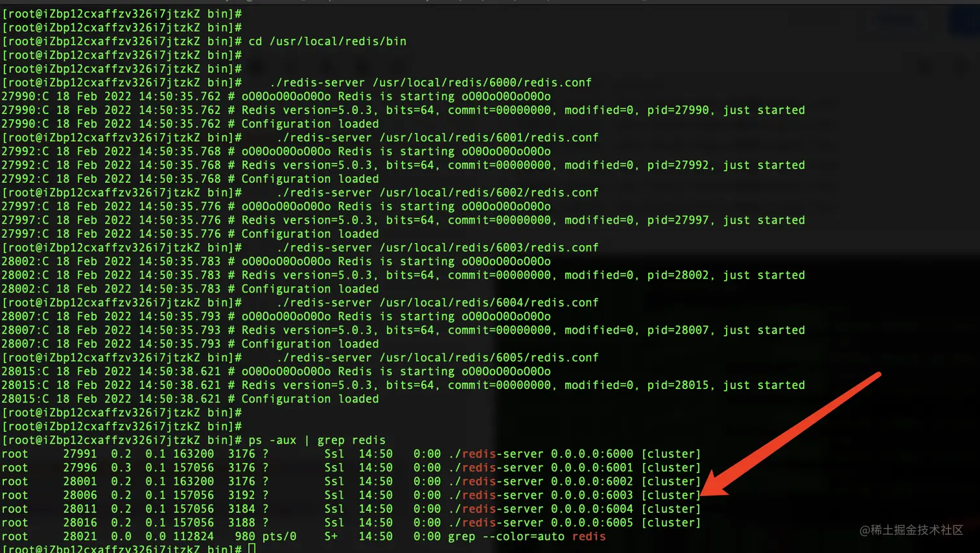Image resolution: width=980 pixels, height=553 pixels.
Task: Click PID 28006 in the process list
Action: point(80,495)
